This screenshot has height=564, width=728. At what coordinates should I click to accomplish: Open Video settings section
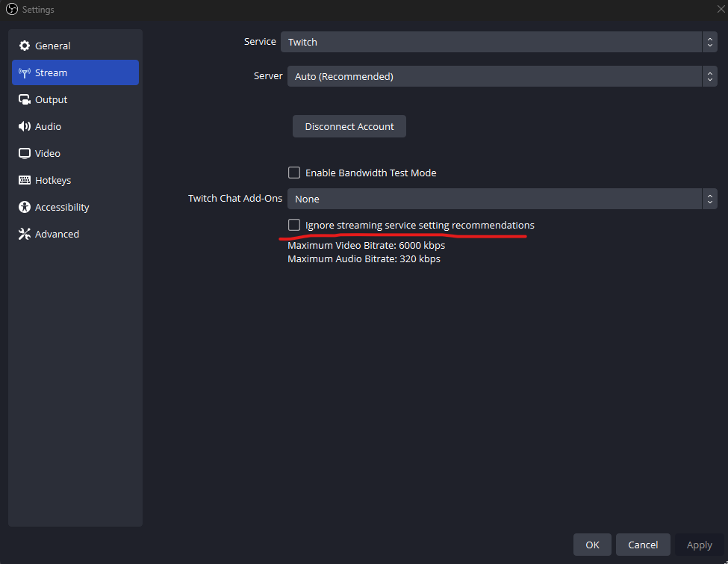[75, 153]
